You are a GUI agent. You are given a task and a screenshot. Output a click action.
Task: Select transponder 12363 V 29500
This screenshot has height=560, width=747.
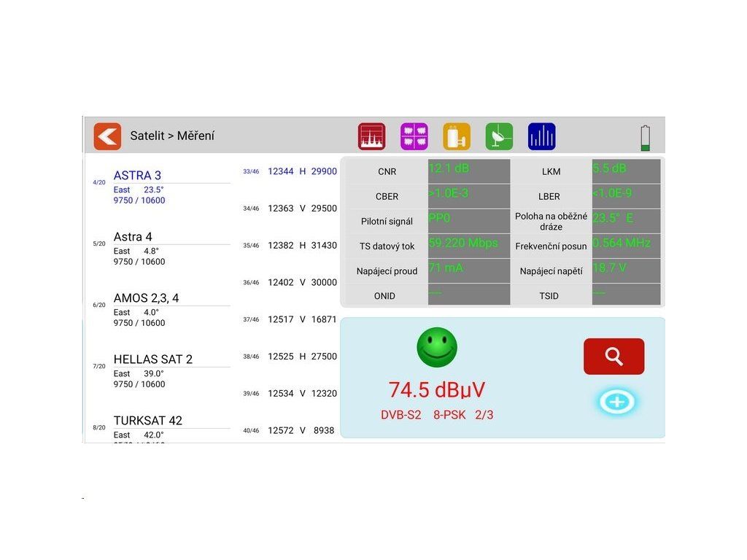290,209
